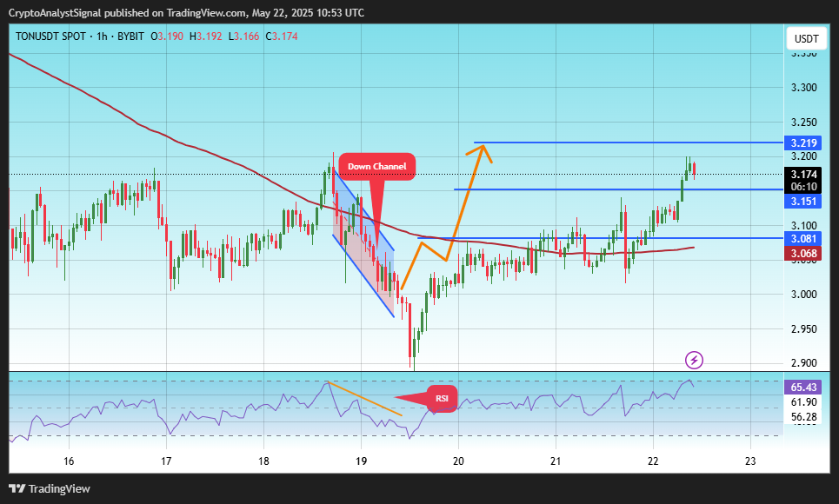Click the RSI 61.90 value label
Viewport: 839px width, 504px height.
point(803,402)
